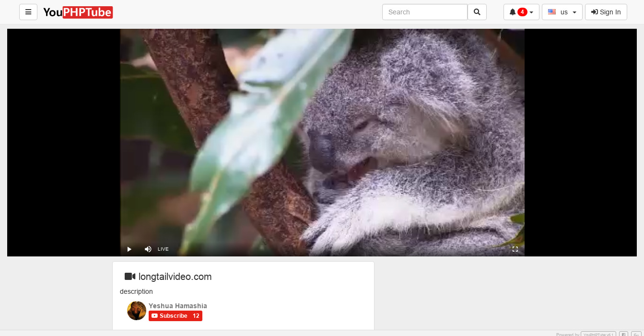The width and height of the screenshot is (644, 336).
Task: Click Yeshua Hamashia's profile avatar
Action: (137, 311)
